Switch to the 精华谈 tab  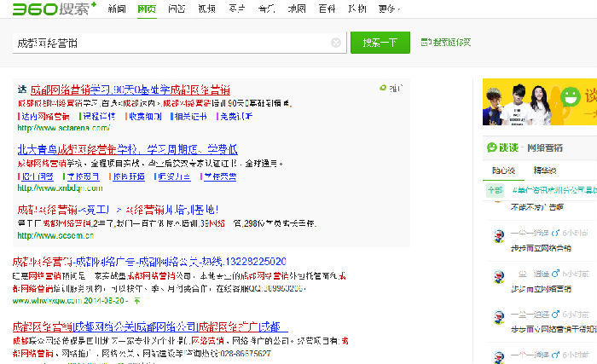click(545, 170)
